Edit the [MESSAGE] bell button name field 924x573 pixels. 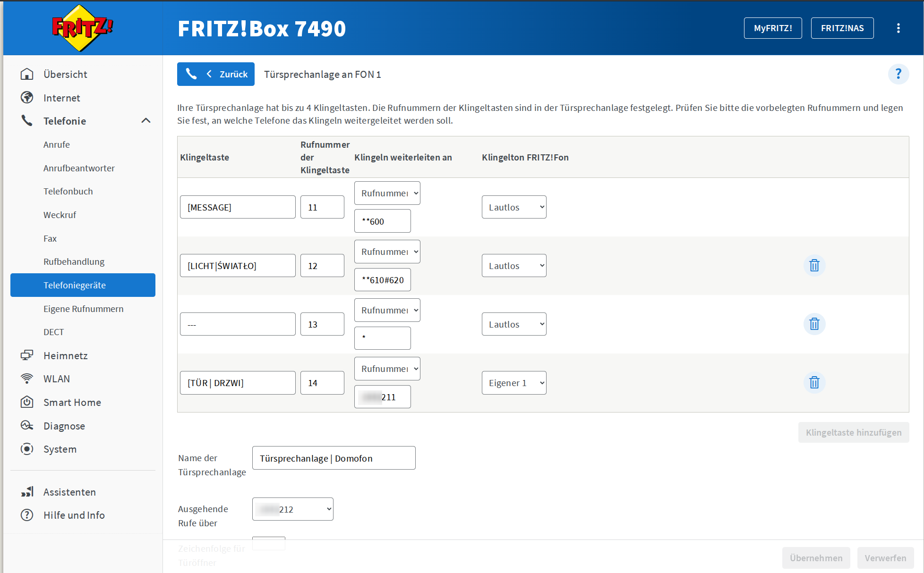(x=238, y=207)
